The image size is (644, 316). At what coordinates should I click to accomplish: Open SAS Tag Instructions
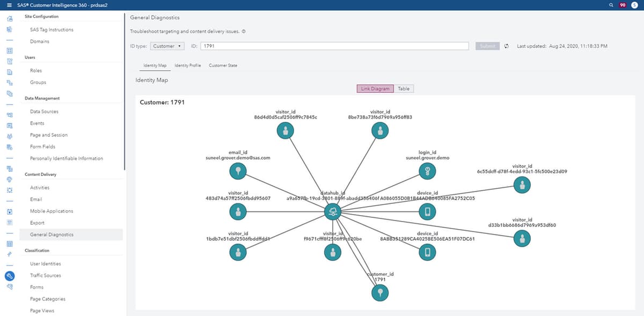(52, 30)
